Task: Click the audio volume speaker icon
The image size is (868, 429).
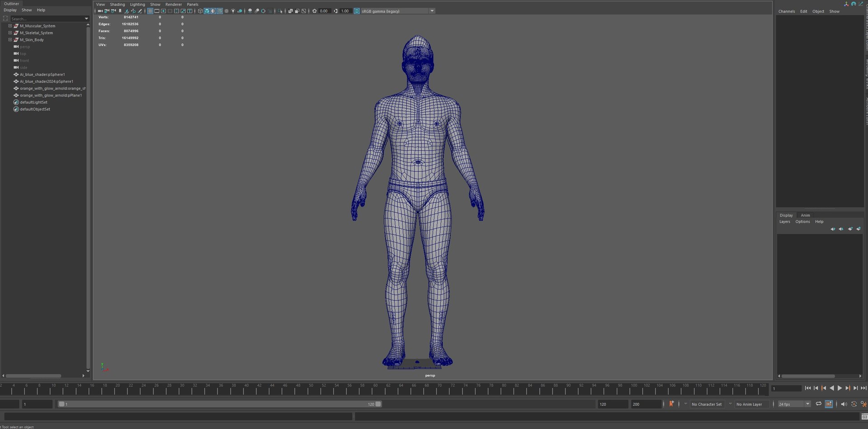Action: [844, 404]
